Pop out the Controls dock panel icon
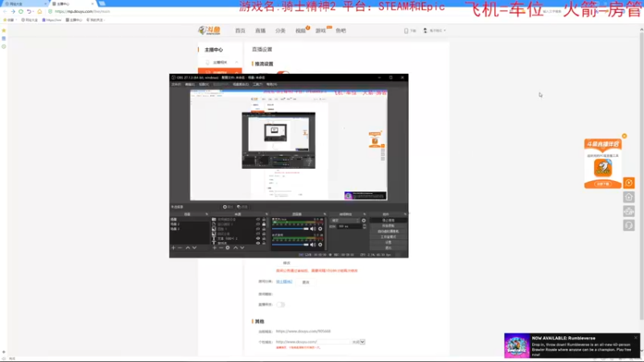The image size is (644, 362). coord(405,214)
